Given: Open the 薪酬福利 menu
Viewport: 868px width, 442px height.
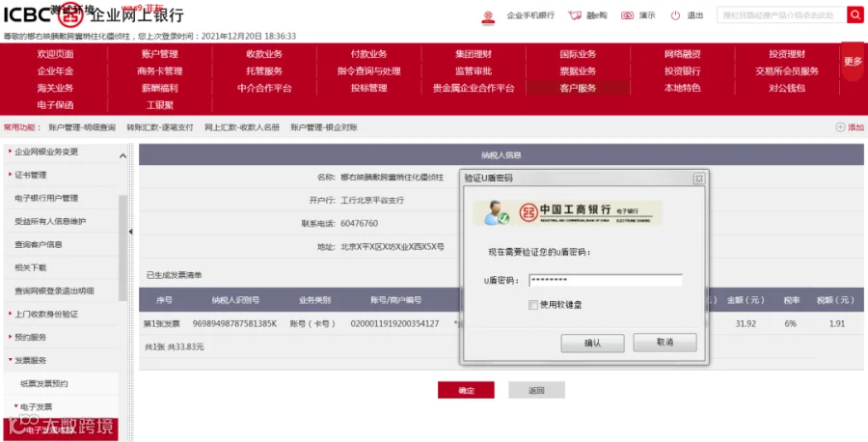Looking at the screenshot, I should 159,88.
